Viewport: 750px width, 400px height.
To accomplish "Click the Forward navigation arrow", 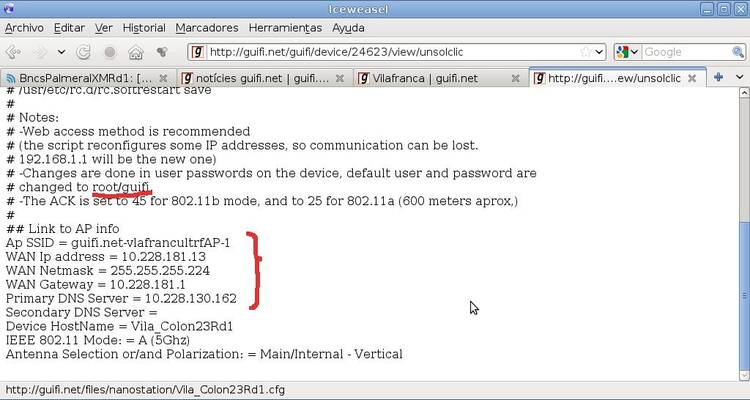I will pyautogui.click(x=40, y=52).
